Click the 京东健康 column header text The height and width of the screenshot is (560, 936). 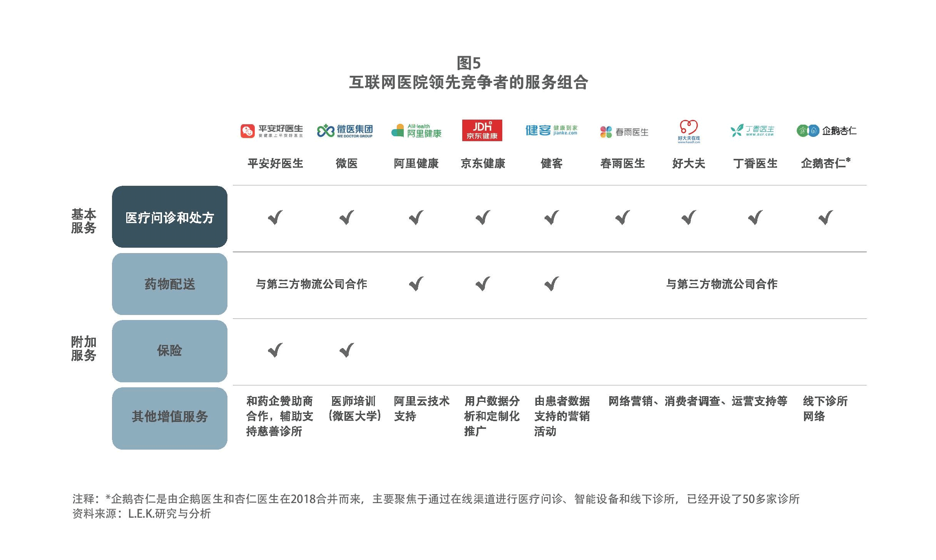pos(483,163)
